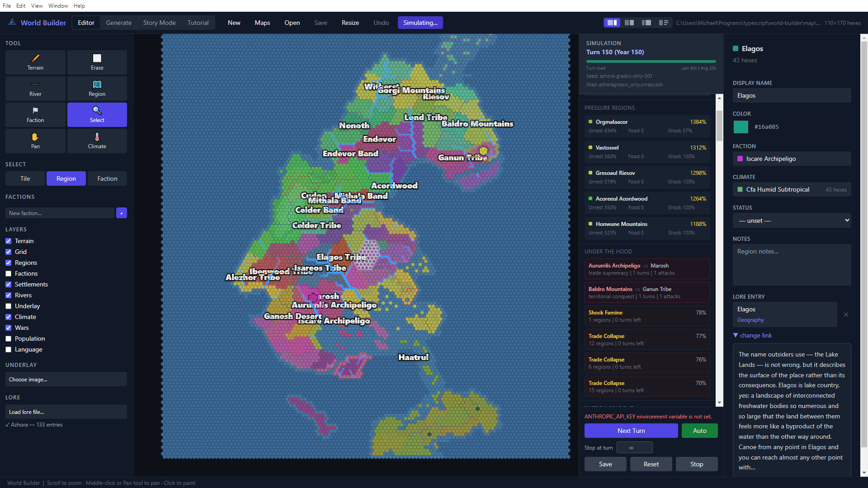The height and width of the screenshot is (488, 868).
Task: Click the Display Name field Elagos
Action: [792, 95]
